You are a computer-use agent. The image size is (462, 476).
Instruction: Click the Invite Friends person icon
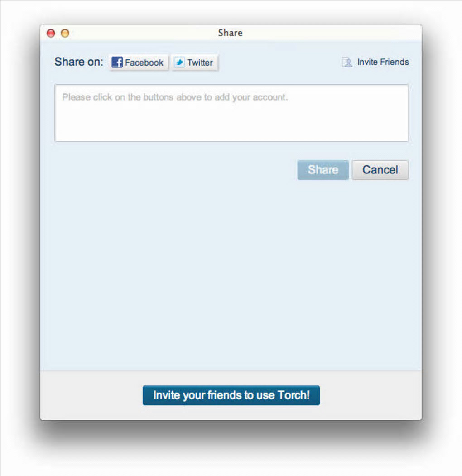[x=346, y=62]
